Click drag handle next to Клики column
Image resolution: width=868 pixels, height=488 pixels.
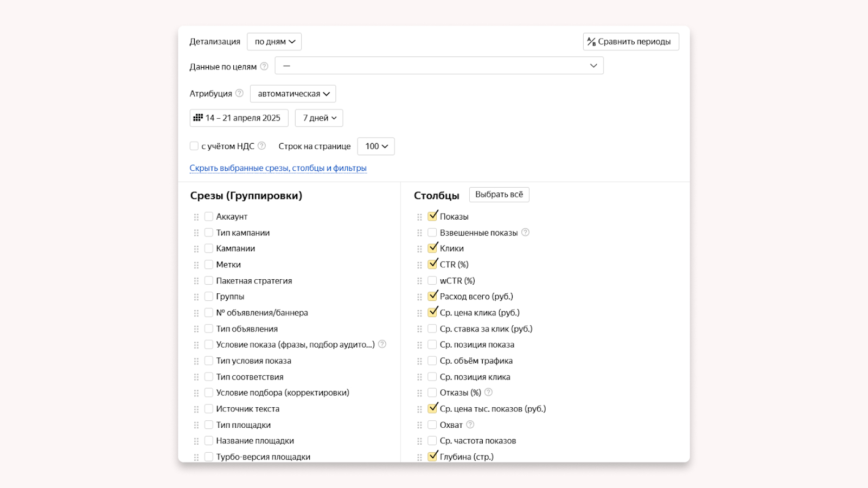(x=419, y=249)
